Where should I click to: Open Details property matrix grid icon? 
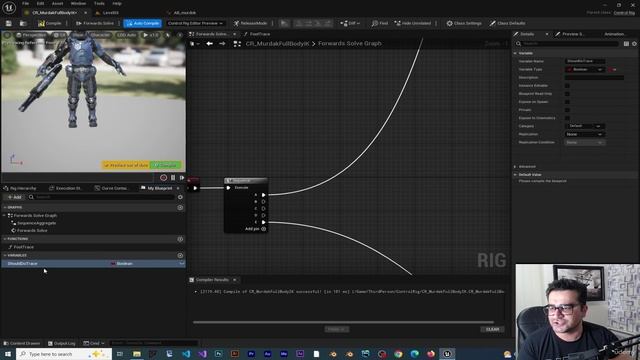[626, 43]
